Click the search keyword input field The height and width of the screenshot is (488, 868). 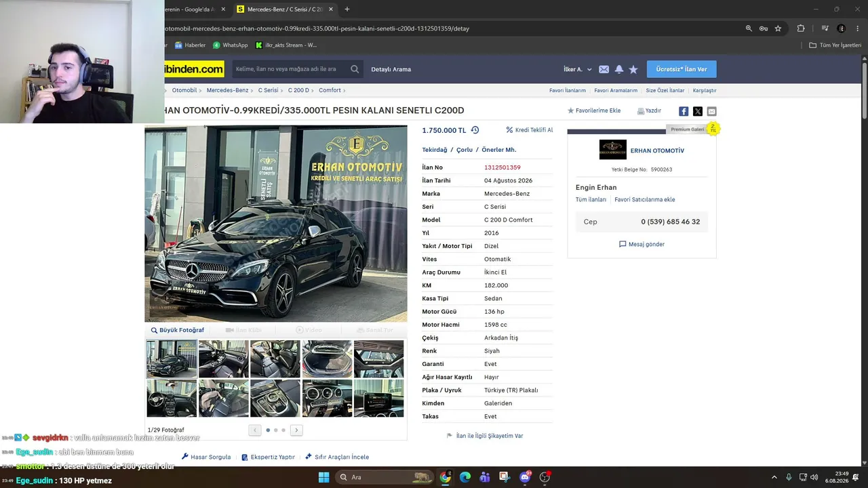[290, 69]
